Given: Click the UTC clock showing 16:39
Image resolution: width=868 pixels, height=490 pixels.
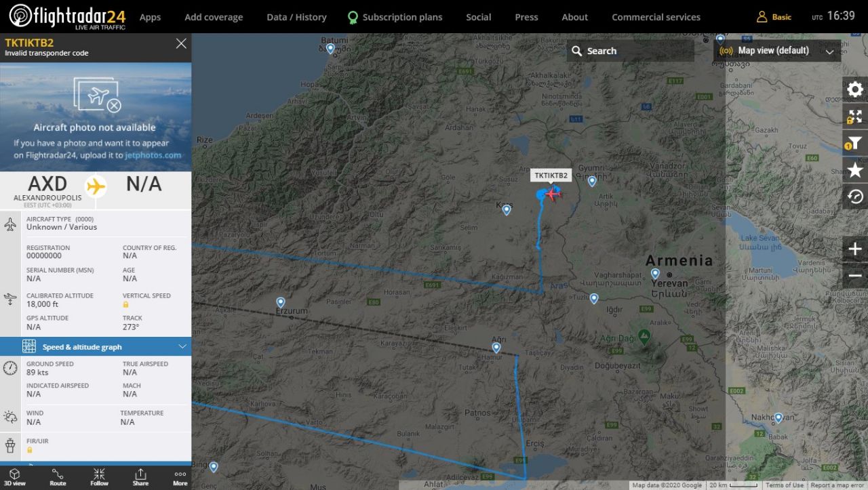Looking at the screenshot, I should click(x=833, y=16).
